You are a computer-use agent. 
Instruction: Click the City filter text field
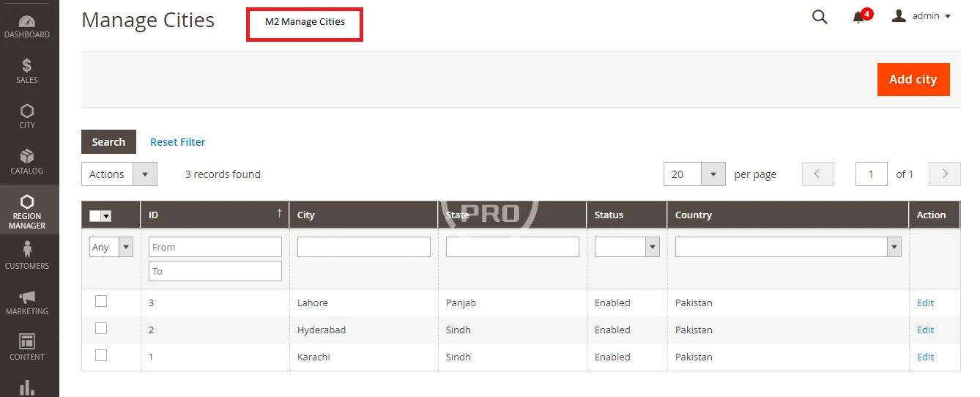[x=363, y=247]
